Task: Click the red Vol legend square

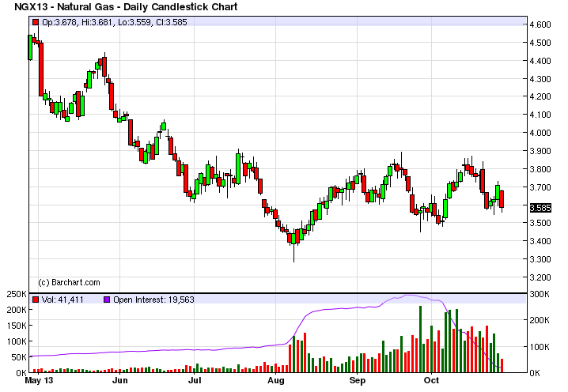Action: 36,300
